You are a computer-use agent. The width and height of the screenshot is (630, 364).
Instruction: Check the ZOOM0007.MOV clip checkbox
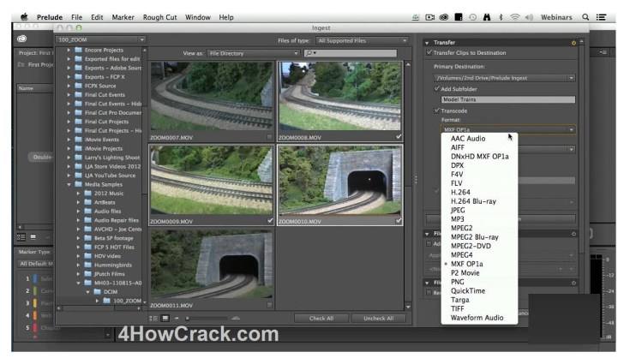pos(270,137)
